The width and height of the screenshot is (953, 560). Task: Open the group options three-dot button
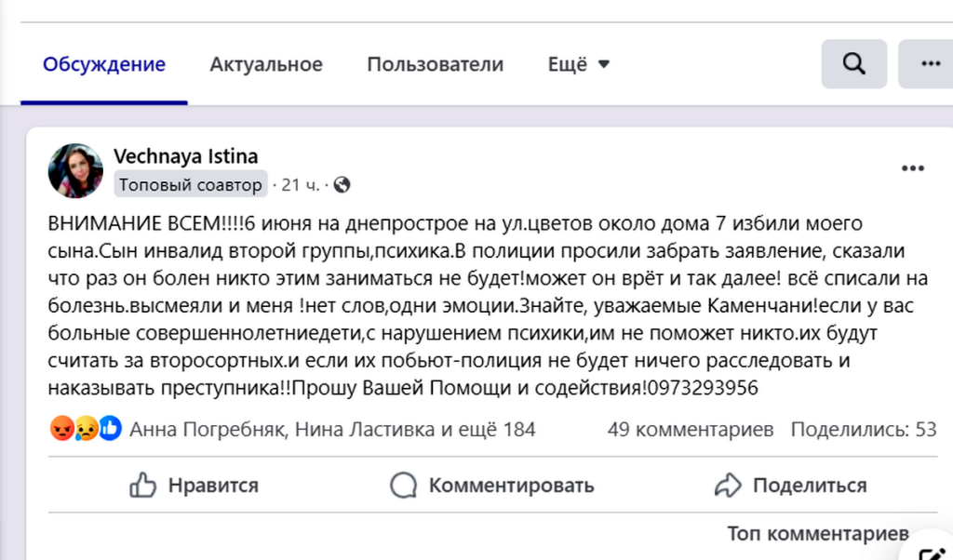[929, 64]
